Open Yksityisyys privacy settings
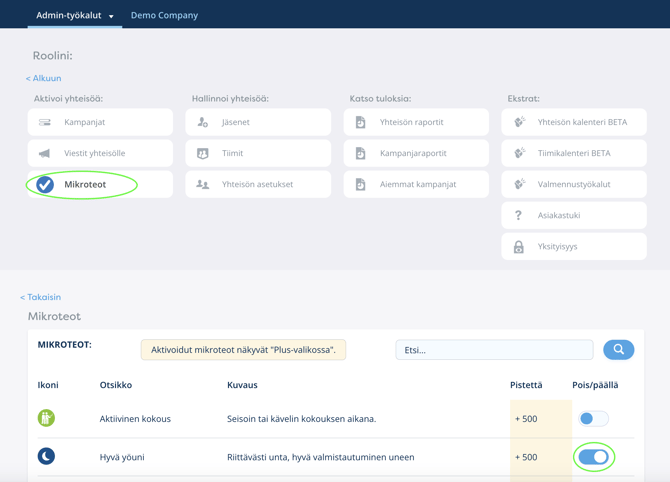 pos(574,247)
